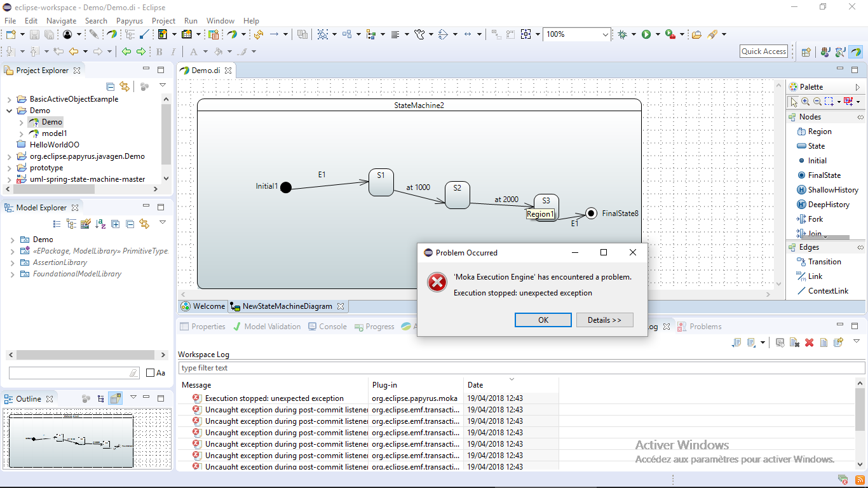Click the green Back arrow in toolbar
Image resolution: width=868 pixels, height=488 pixels.
[126, 51]
